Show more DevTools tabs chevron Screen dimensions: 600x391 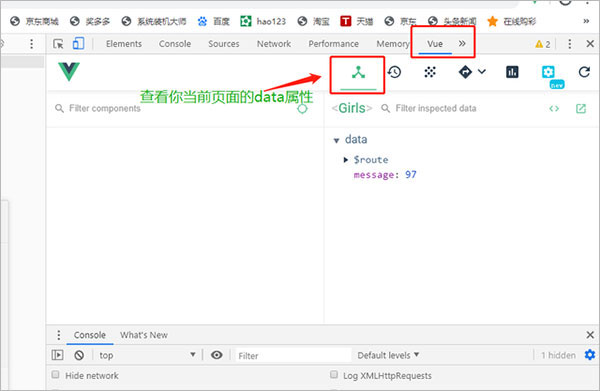point(462,44)
